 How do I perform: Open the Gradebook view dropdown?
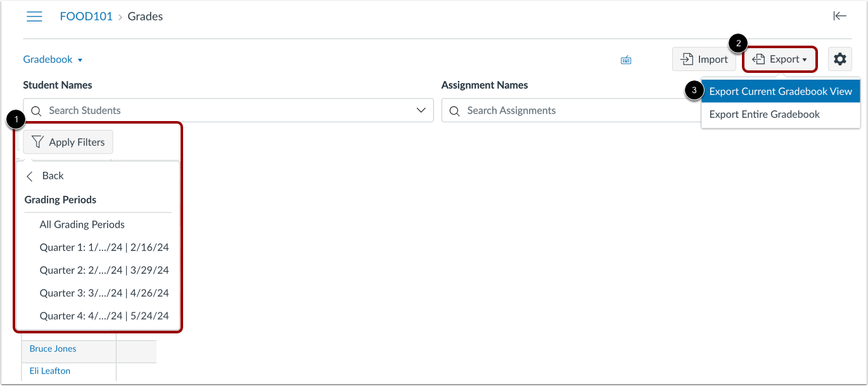[x=53, y=59]
